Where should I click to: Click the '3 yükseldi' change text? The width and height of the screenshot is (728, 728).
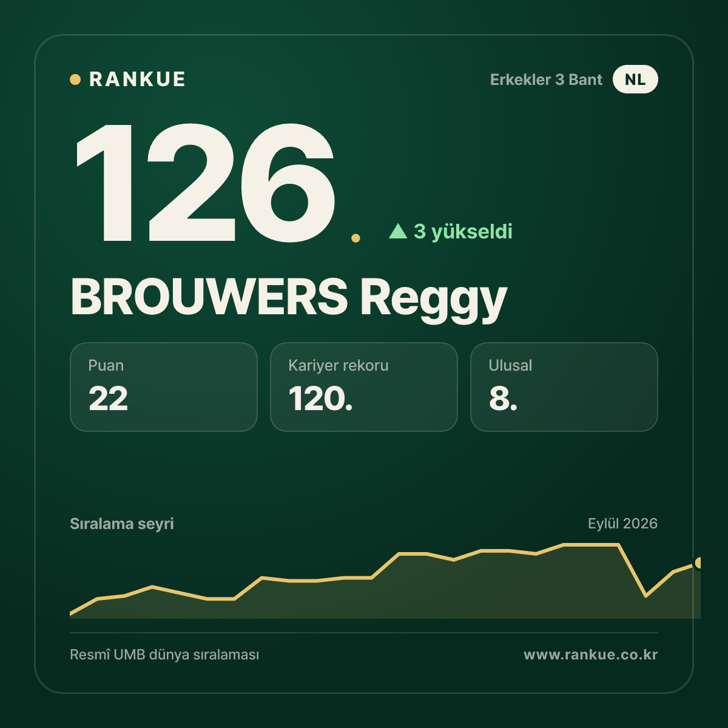tap(463, 231)
